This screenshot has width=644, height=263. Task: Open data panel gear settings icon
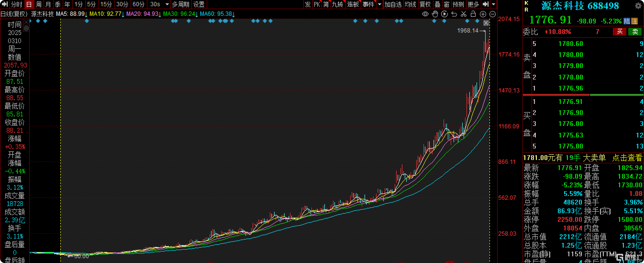click(x=26, y=29)
